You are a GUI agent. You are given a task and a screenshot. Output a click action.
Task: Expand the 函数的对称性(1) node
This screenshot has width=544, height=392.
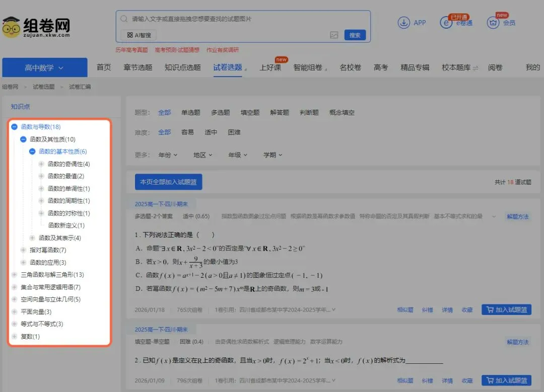click(x=41, y=213)
